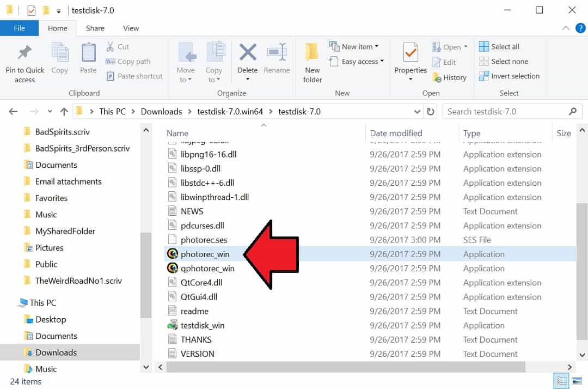Image resolution: width=588 pixels, height=389 pixels.
Task: Click the horizontal scrollbar of file list
Action: point(345,367)
